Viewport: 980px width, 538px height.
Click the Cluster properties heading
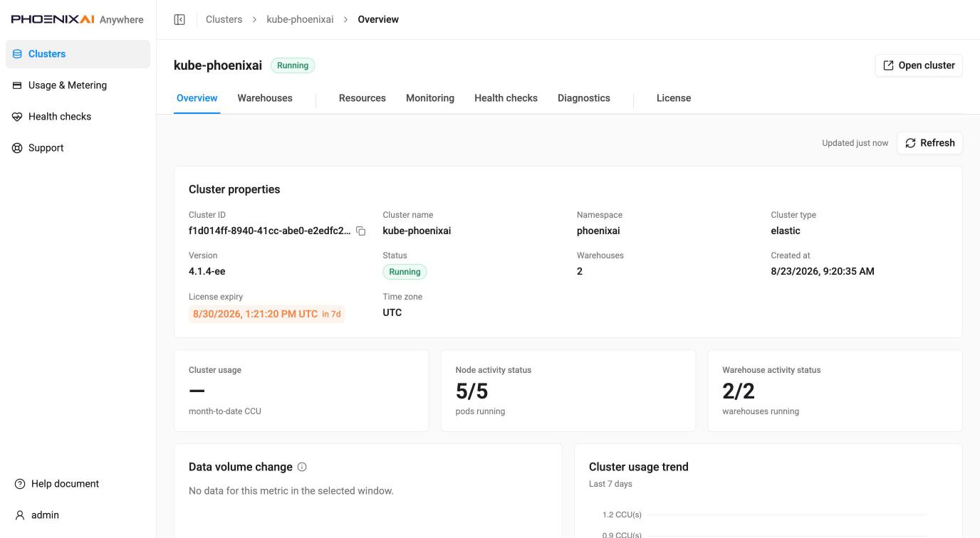(x=234, y=189)
